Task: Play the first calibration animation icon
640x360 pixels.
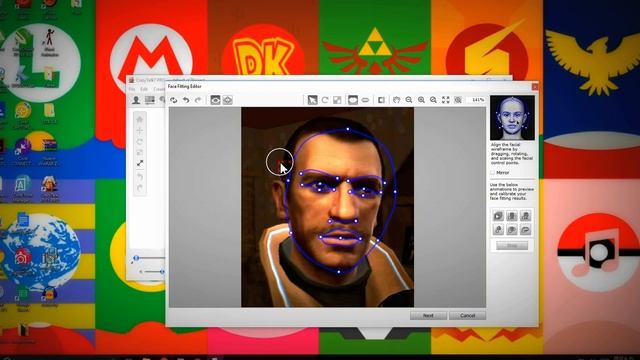Action: 498,216
